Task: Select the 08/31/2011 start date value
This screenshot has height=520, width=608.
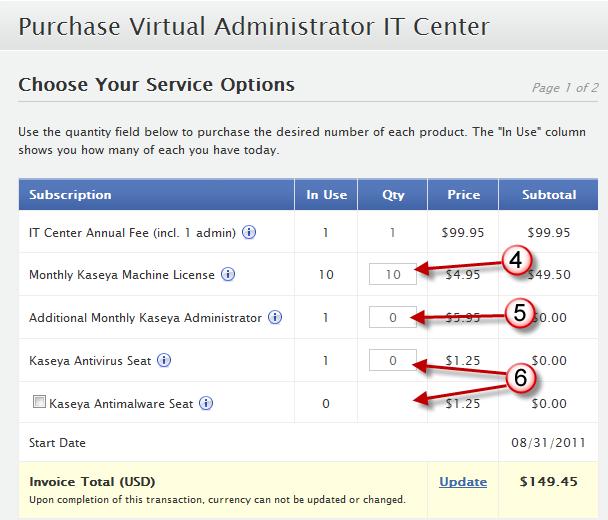Action: click(548, 442)
